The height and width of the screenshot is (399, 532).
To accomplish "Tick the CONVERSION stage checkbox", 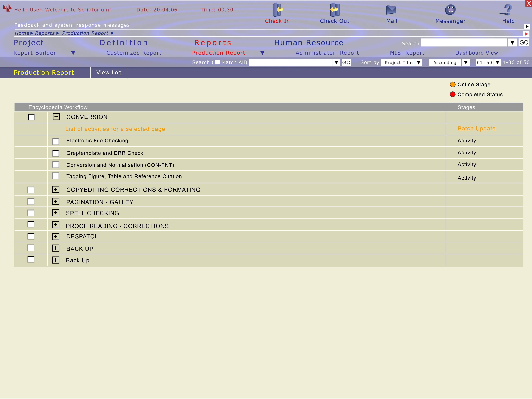I will 32,117.
